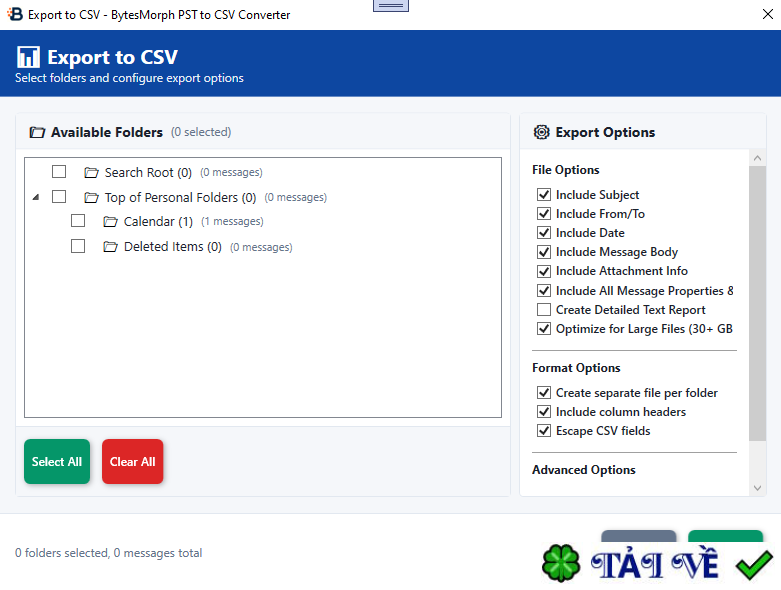Click the Deleted Items folder icon
Viewport: 781px width, 590px height.
coord(110,246)
